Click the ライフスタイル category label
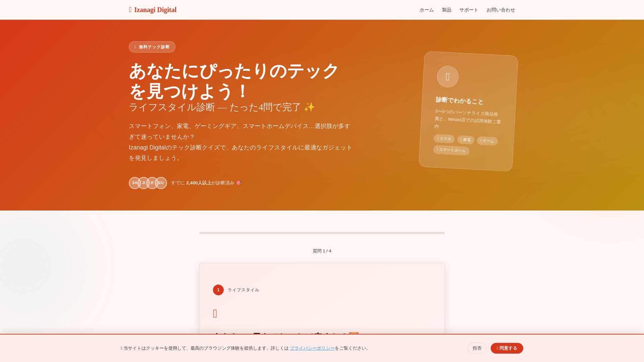This screenshot has width=644, height=362. coord(243,290)
